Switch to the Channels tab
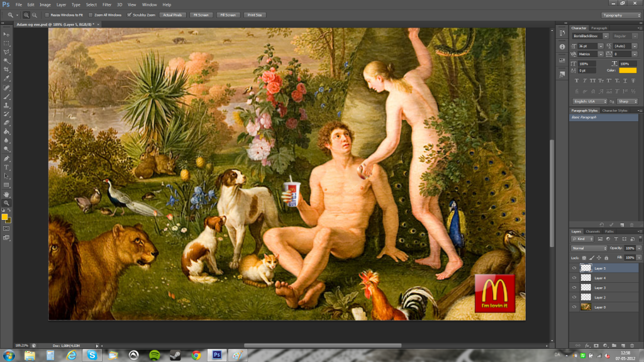Image resolution: width=644 pixels, height=362 pixels. click(x=592, y=231)
